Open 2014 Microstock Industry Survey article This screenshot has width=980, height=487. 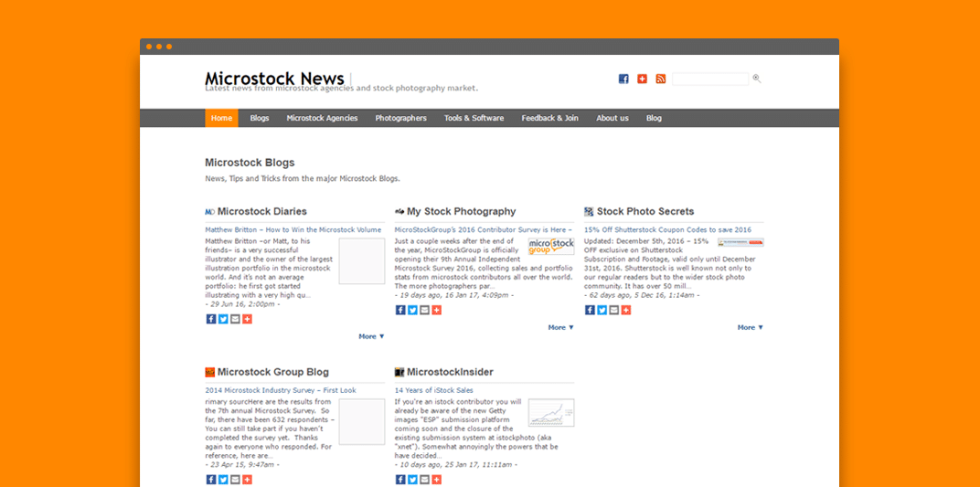[x=281, y=390]
